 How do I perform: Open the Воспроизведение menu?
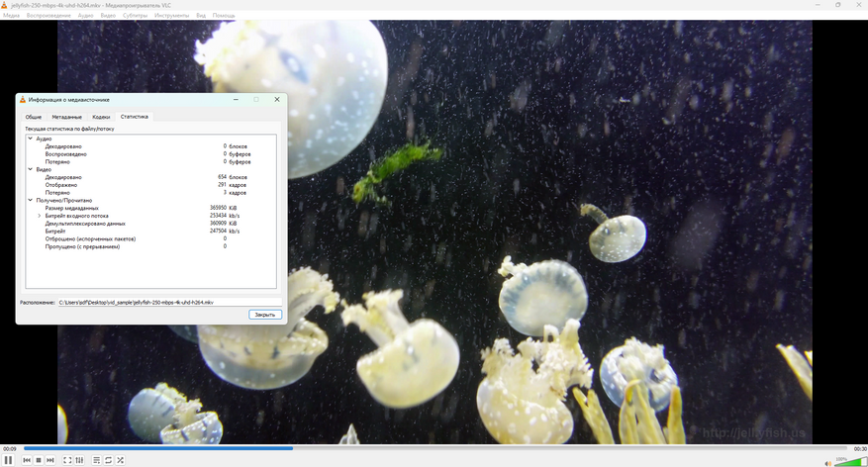click(x=48, y=16)
